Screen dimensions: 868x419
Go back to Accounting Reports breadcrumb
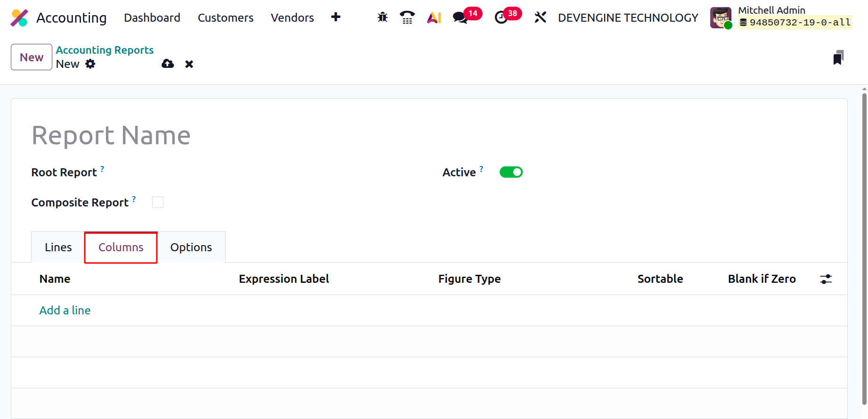click(x=105, y=50)
